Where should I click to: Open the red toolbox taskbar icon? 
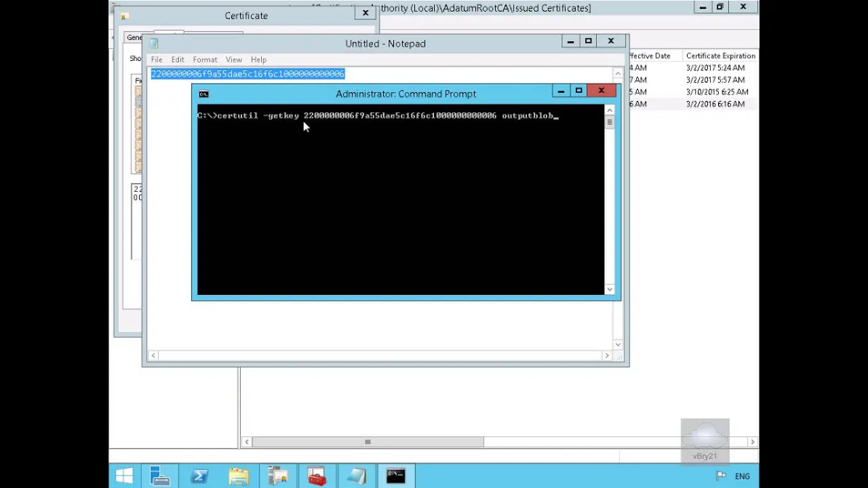[x=317, y=476]
